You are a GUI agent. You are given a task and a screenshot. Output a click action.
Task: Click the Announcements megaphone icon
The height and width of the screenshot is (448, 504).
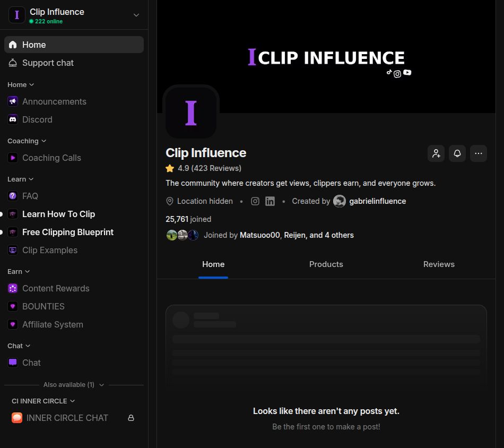13,101
